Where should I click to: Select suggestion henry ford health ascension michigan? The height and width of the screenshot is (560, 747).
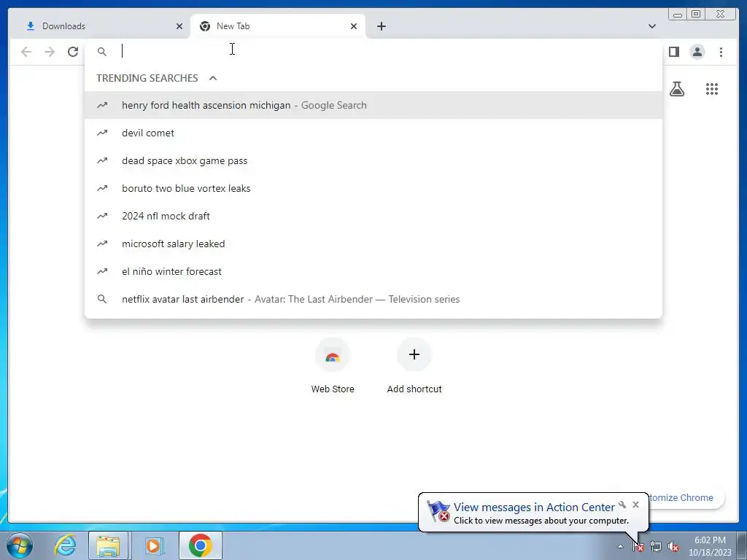point(373,105)
